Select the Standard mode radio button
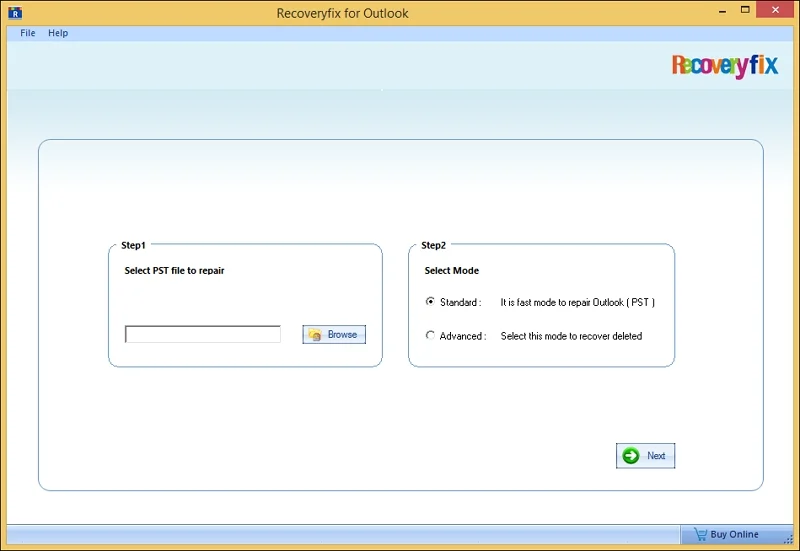Screen dimensions: 800x551 [x=430, y=302]
